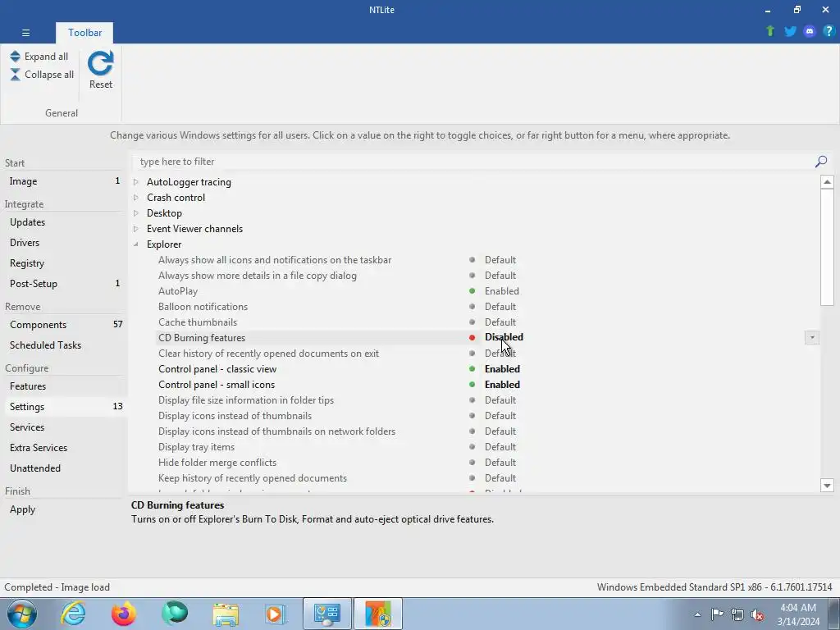Launch Firefox from the taskbar
The image size is (840, 630).
click(124, 614)
